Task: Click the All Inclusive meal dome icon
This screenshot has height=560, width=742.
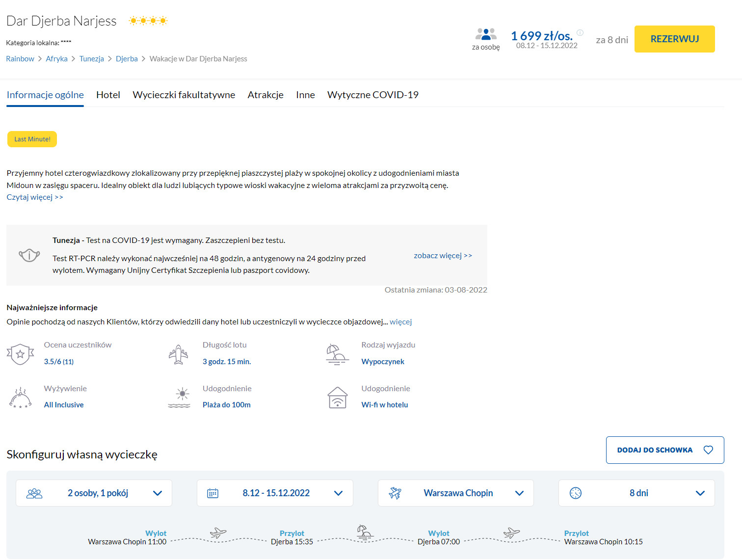Action: click(20, 398)
